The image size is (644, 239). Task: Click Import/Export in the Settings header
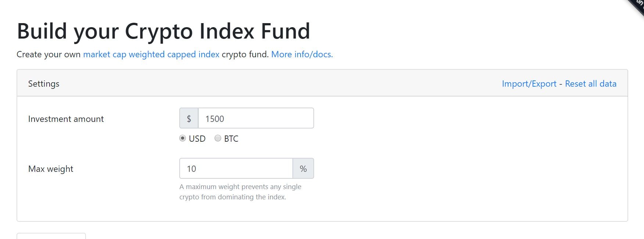pyautogui.click(x=529, y=83)
